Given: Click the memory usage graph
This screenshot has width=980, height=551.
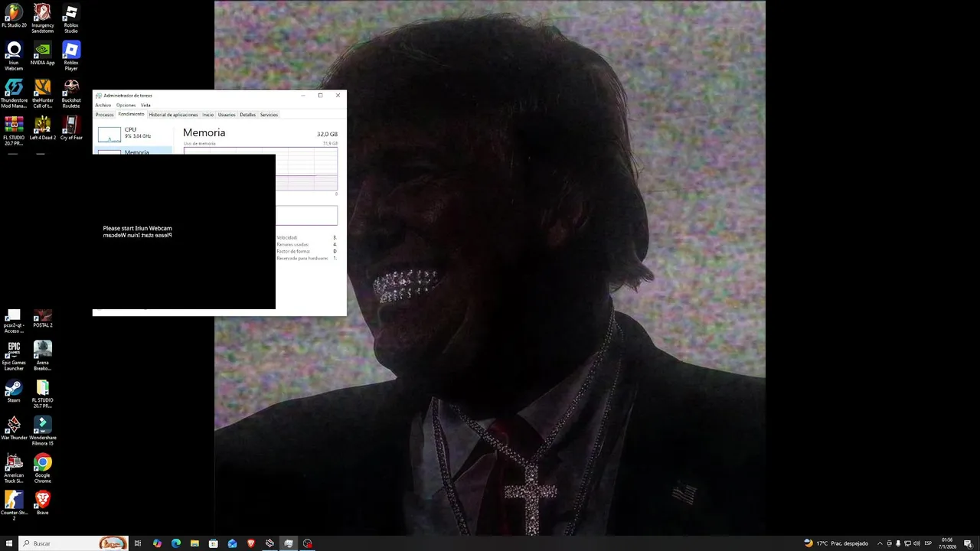Looking at the screenshot, I should point(306,170).
